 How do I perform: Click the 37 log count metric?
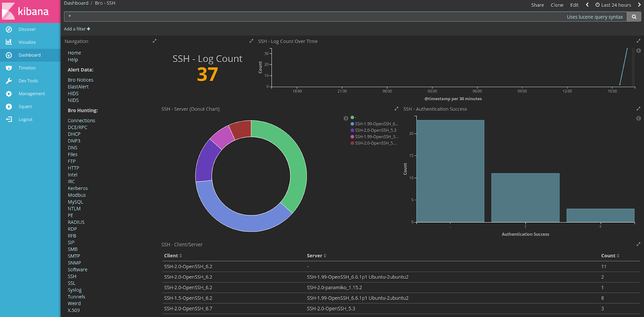pos(207,75)
